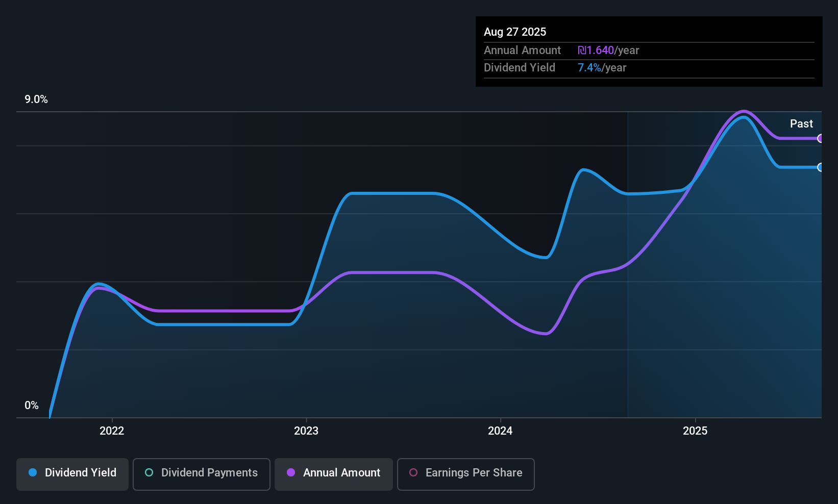838x504 pixels.
Task: Show the Earnings Per Share series
Action: pyautogui.click(x=466, y=474)
